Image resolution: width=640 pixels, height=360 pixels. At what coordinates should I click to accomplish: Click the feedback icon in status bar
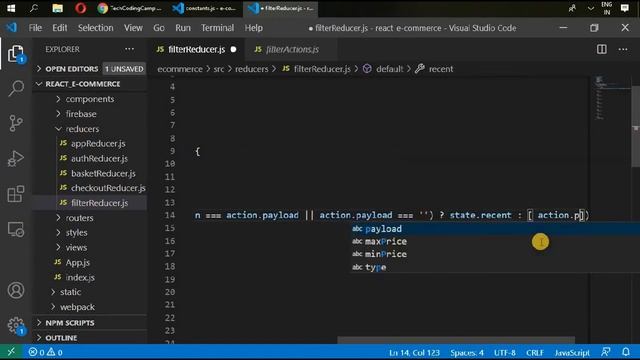tap(606, 352)
